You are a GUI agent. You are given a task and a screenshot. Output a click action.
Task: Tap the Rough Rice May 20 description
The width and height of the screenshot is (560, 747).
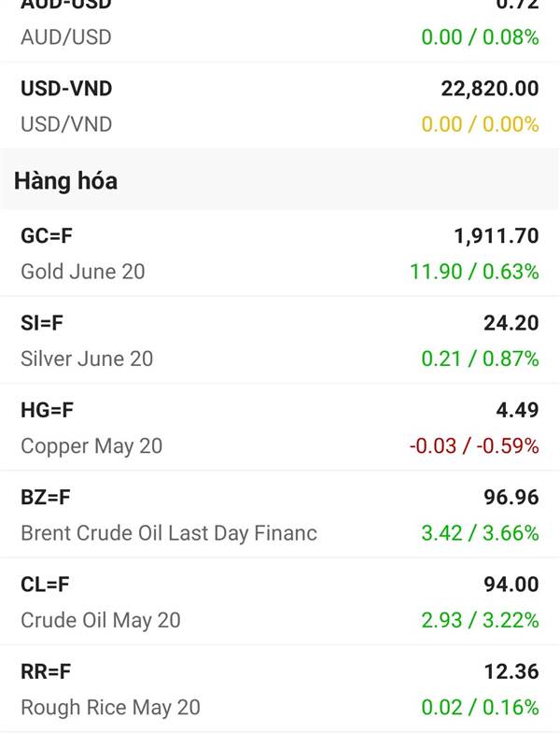(x=110, y=708)
